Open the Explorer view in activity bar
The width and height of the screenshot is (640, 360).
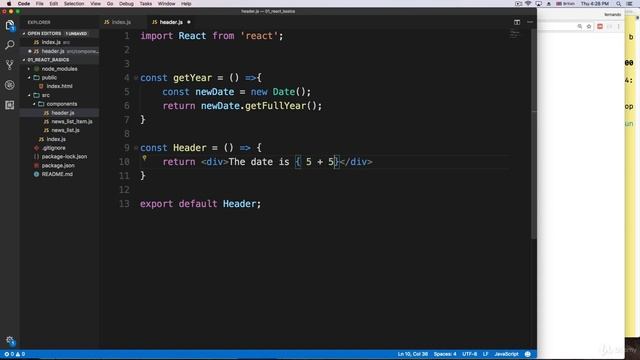[9, 25]
